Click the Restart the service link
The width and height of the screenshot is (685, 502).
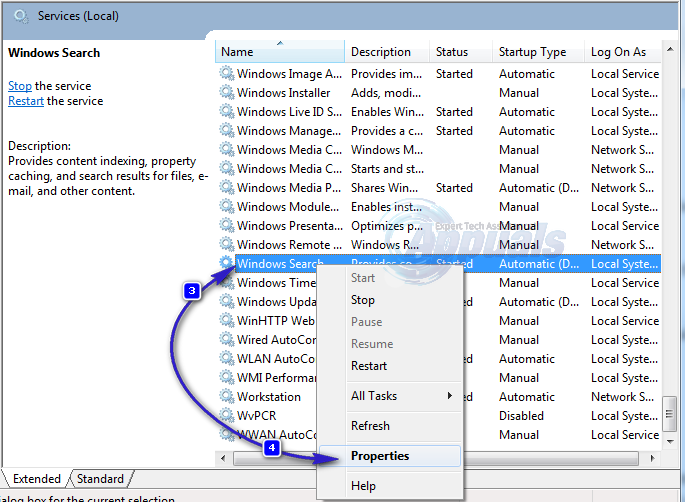(x=26, y=101)
